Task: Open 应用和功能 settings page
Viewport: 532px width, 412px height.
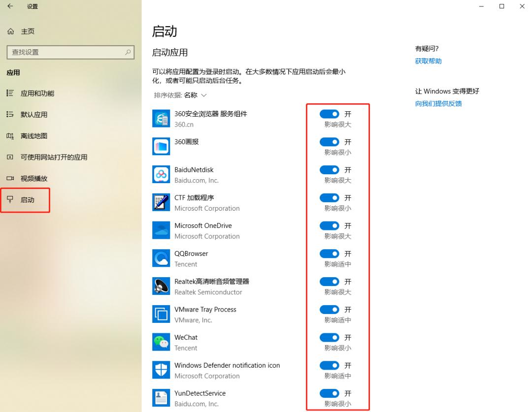Action: 70,93
